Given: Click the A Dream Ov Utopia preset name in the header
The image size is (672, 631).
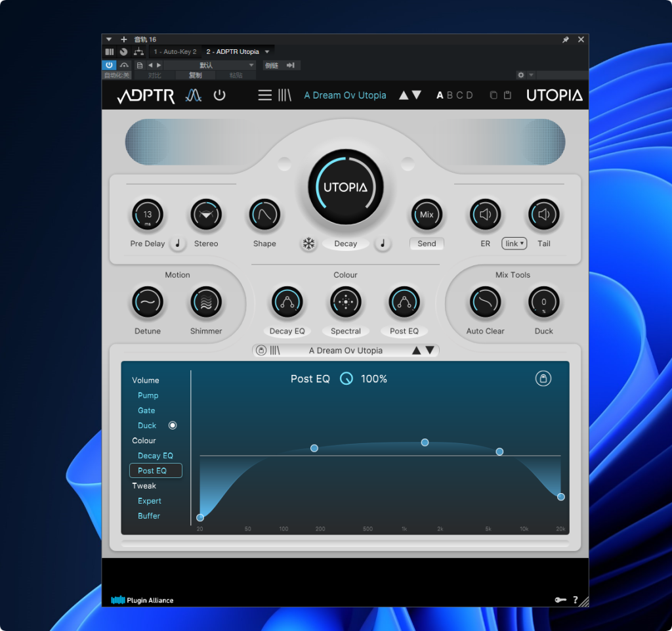Looking at the screenshot, I should [x=345, y=95].
